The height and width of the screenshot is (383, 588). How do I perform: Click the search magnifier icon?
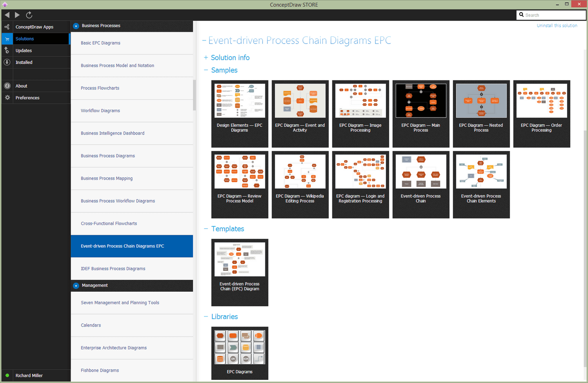pyautogui.click(x=521, y=15)
